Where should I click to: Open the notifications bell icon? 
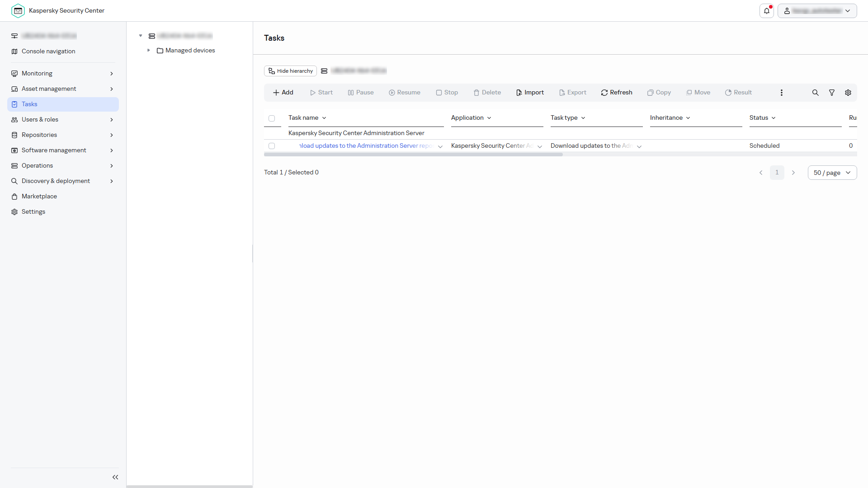tap(767, 11)
